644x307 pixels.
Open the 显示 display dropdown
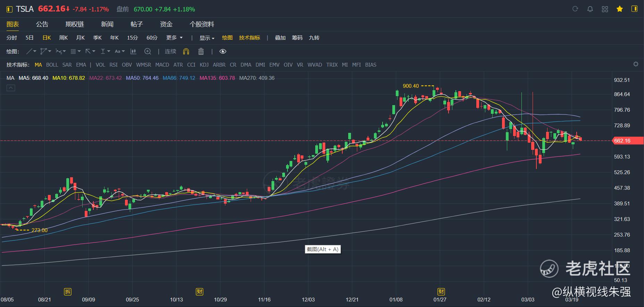pyautogui.click(x=207, y=38)
